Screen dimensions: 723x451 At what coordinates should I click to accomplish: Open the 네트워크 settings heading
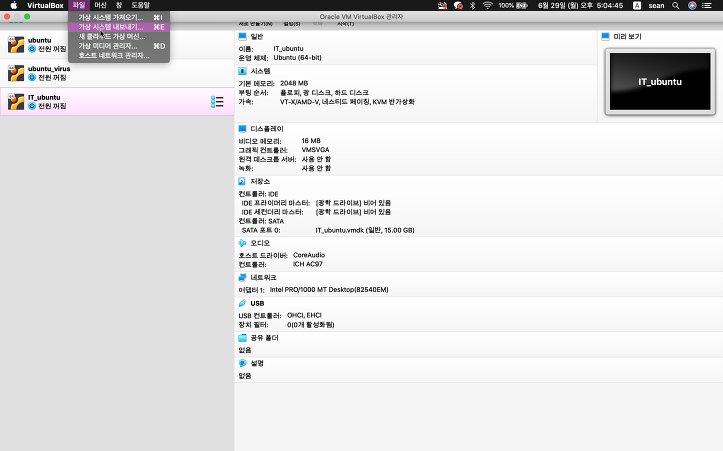point(263,278)
